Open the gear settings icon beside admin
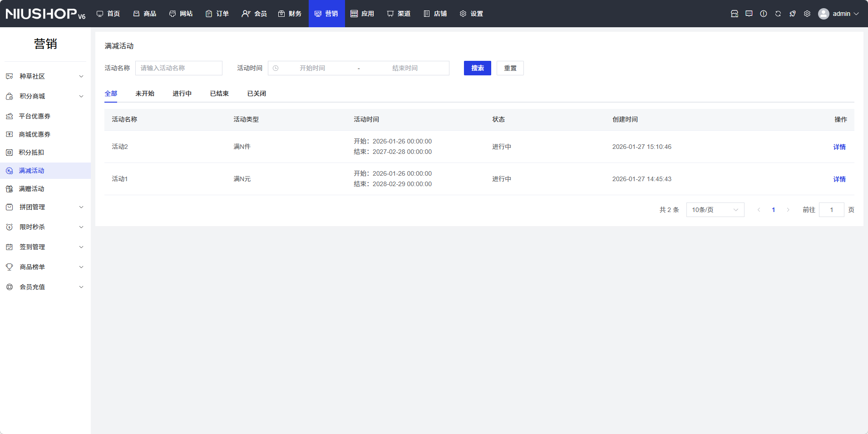 [x=807, y=14]
